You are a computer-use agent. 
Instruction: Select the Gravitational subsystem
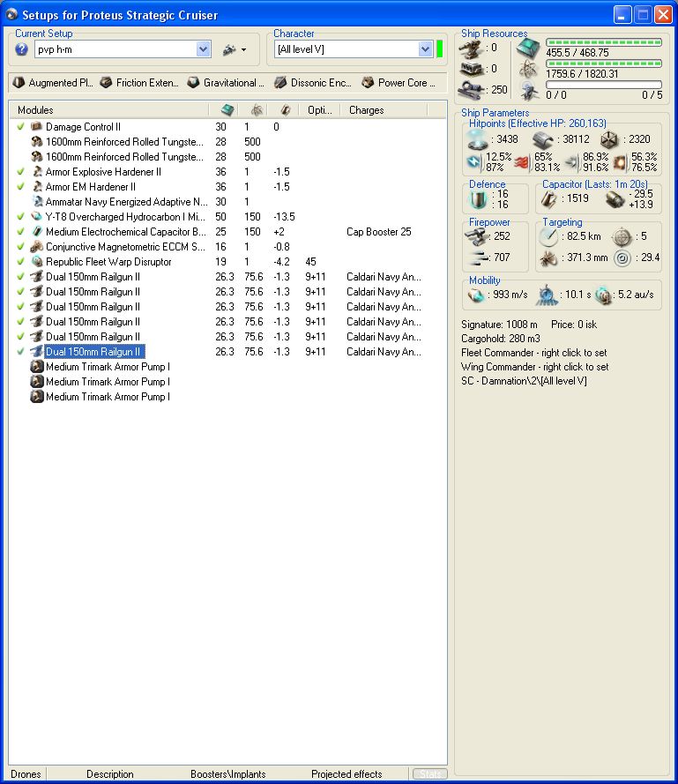226,83
